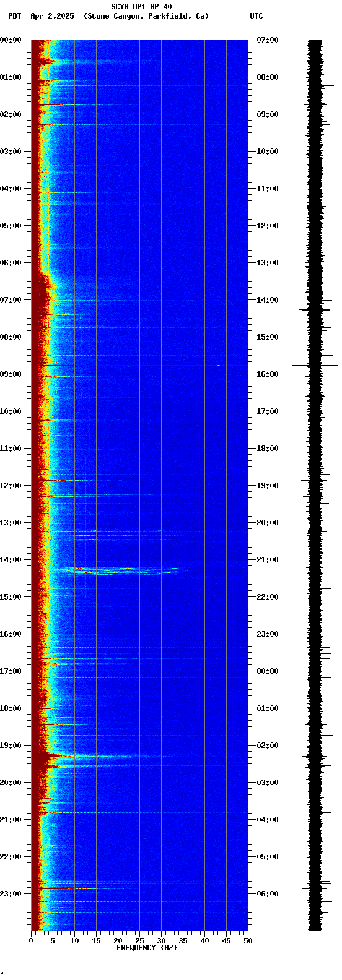
Task: Click PDT axis label '03:00'
Action: (x=11, y=152)
